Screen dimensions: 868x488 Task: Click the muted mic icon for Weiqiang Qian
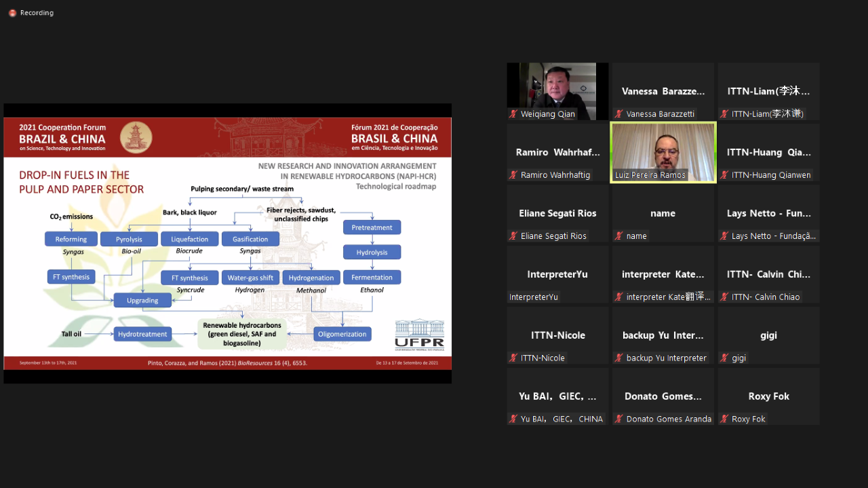513,114
